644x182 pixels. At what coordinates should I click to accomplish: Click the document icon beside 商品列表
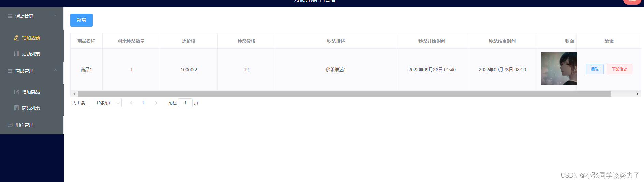pos(16,108)
